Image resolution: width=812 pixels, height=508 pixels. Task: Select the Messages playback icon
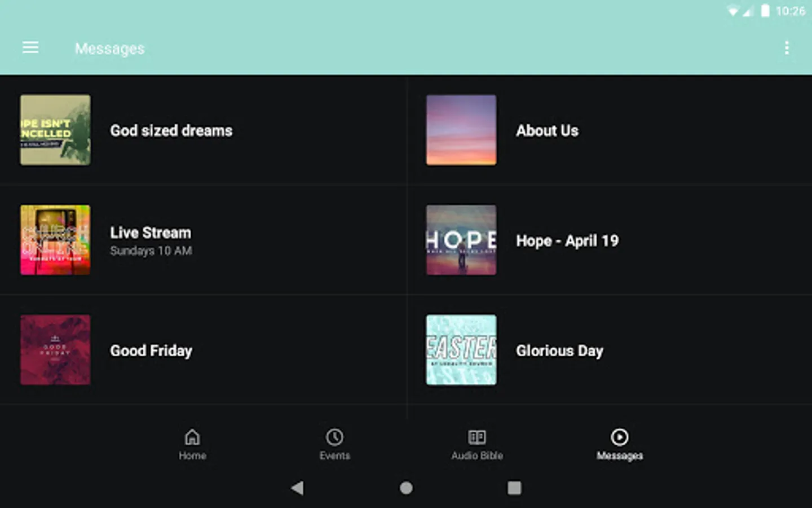coord(619,437)
